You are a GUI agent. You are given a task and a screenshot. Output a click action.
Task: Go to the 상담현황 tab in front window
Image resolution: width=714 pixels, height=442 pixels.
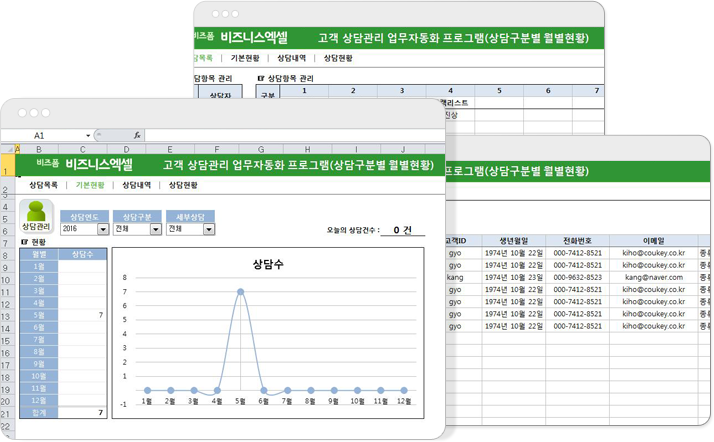pos(183,185)
